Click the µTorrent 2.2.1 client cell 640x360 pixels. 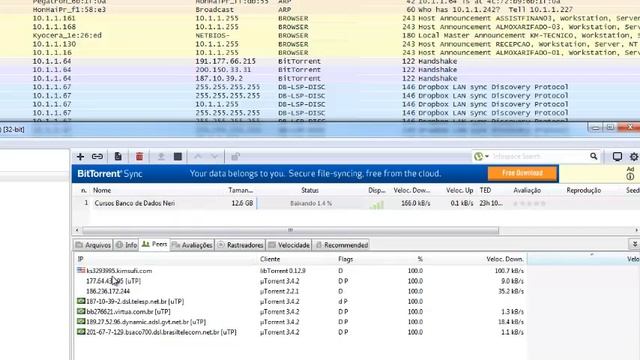(280, 291)
